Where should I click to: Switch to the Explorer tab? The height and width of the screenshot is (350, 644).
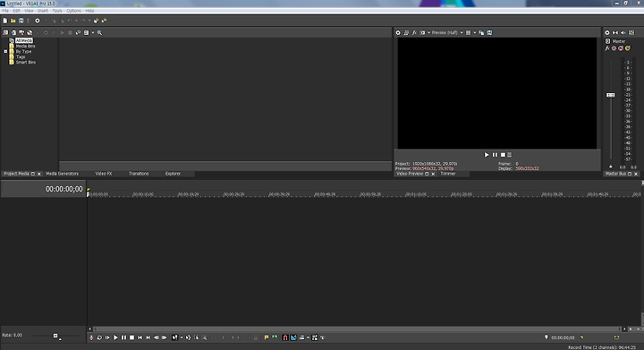[173, 174]
